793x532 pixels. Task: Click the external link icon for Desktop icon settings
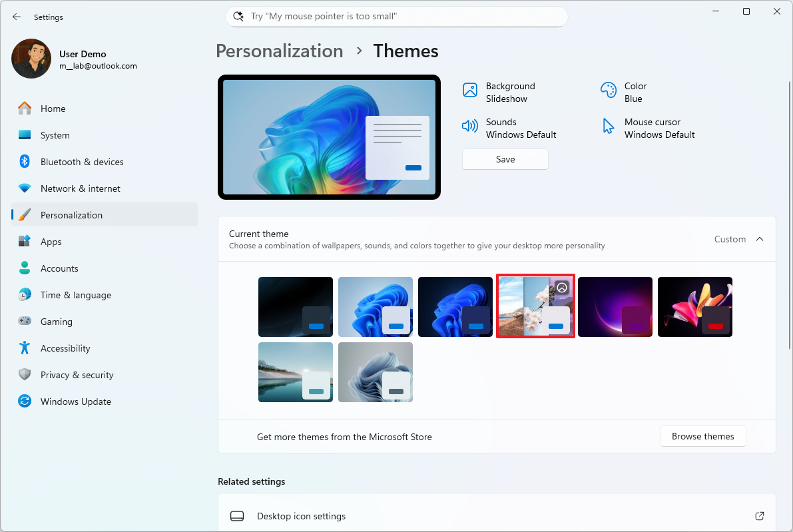(760, 516)
